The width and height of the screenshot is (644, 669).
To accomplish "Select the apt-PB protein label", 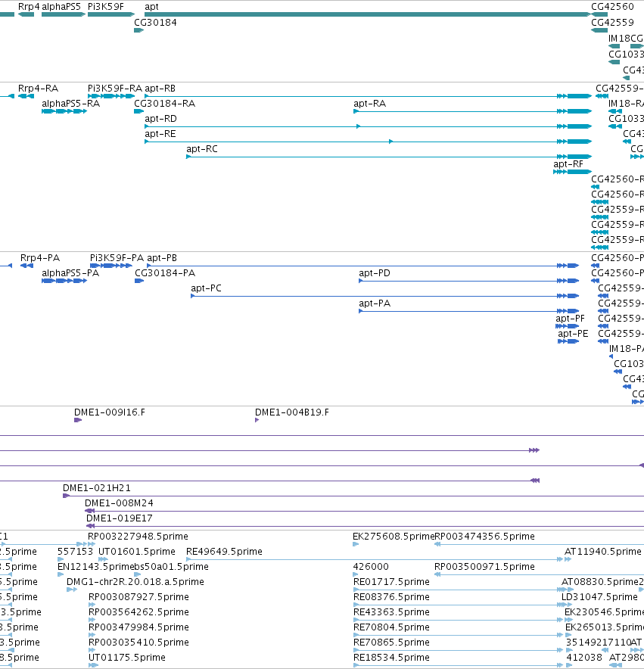I will pos(162,258).
